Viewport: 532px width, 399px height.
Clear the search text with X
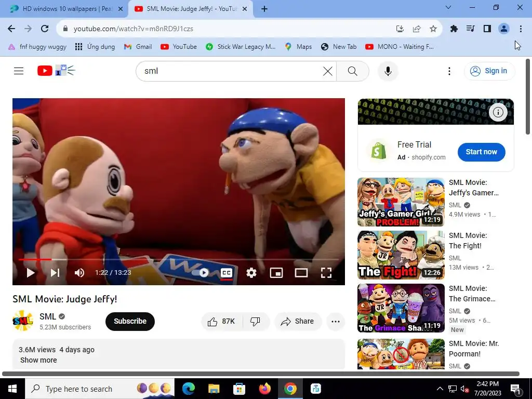[x=328, y=71]
